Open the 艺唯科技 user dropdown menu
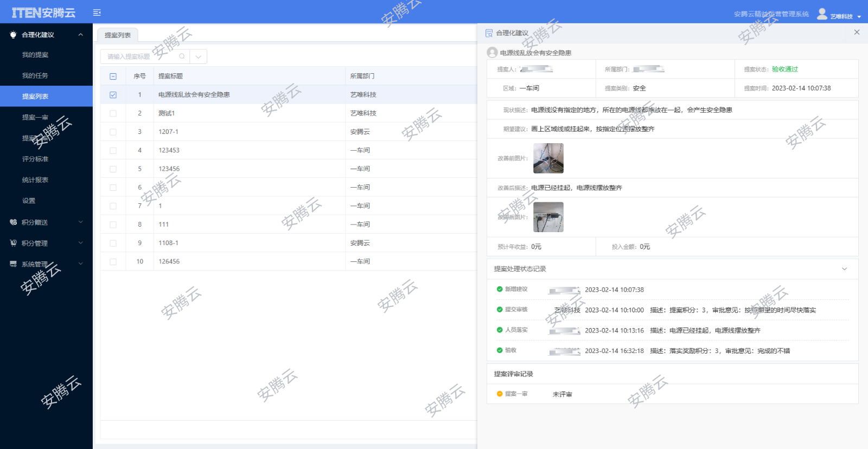 coord(846,16)
